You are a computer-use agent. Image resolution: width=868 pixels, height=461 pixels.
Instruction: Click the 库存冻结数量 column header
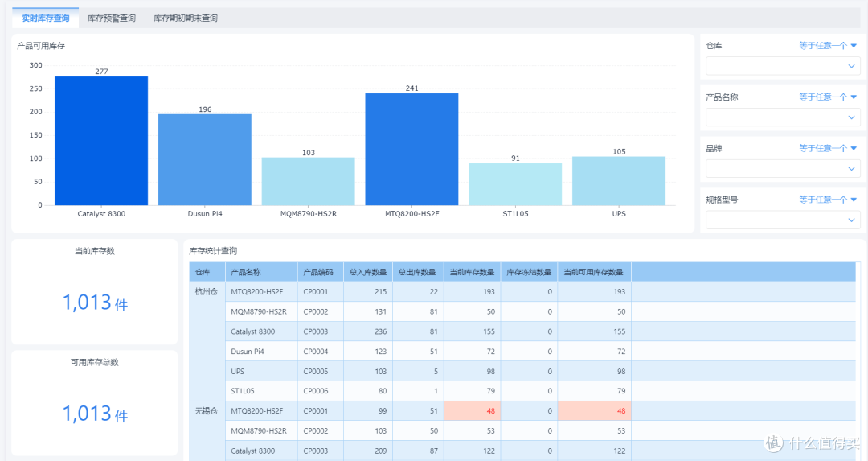[x=529, y=272]
